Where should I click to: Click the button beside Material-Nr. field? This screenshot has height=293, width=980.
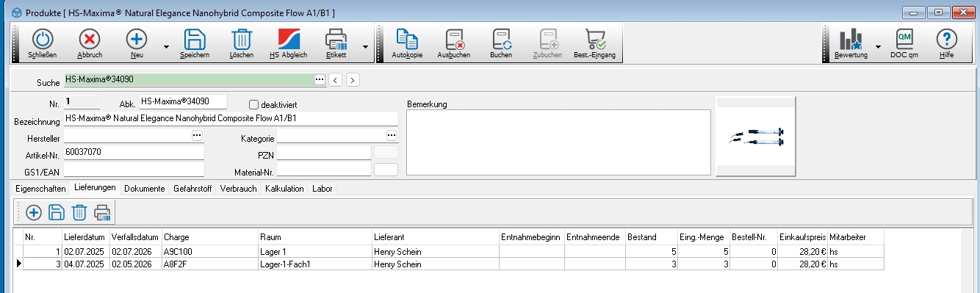[386, 170]
